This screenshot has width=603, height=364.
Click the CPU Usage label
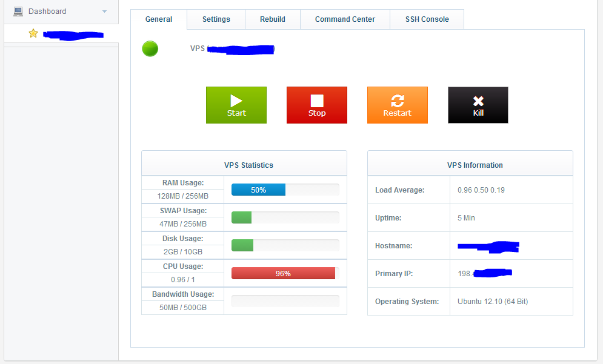pyautogui.click(x=182, y=266)
